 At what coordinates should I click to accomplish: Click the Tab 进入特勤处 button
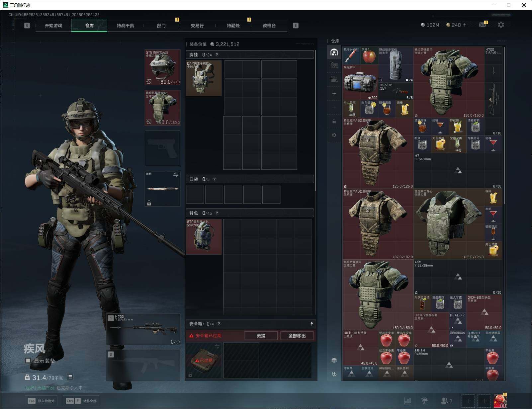coord(42,401)
